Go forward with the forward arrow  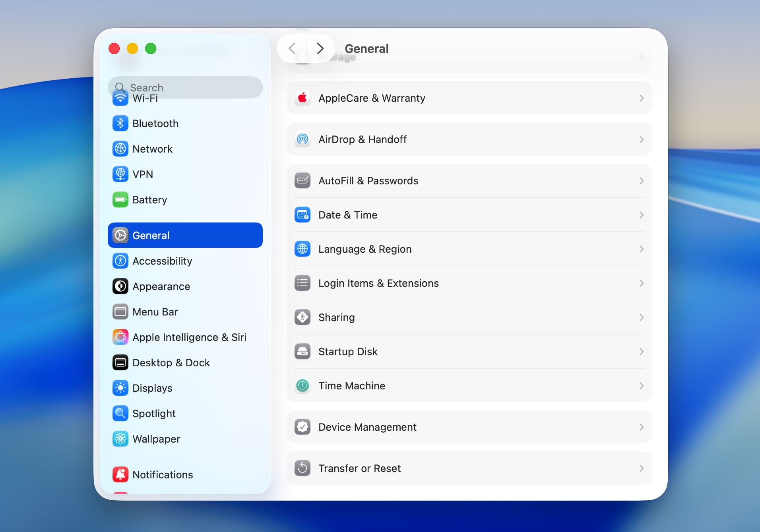pos(320,48)
